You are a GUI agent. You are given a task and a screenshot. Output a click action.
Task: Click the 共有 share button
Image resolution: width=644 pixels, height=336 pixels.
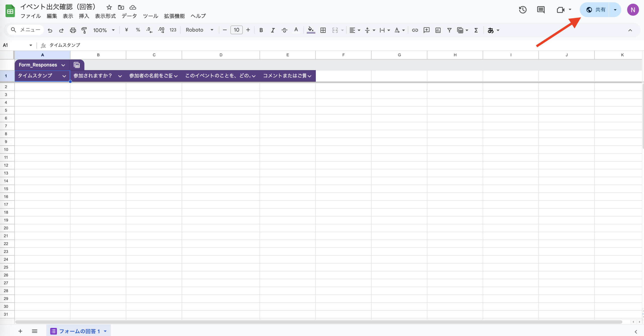click(595, 10)
